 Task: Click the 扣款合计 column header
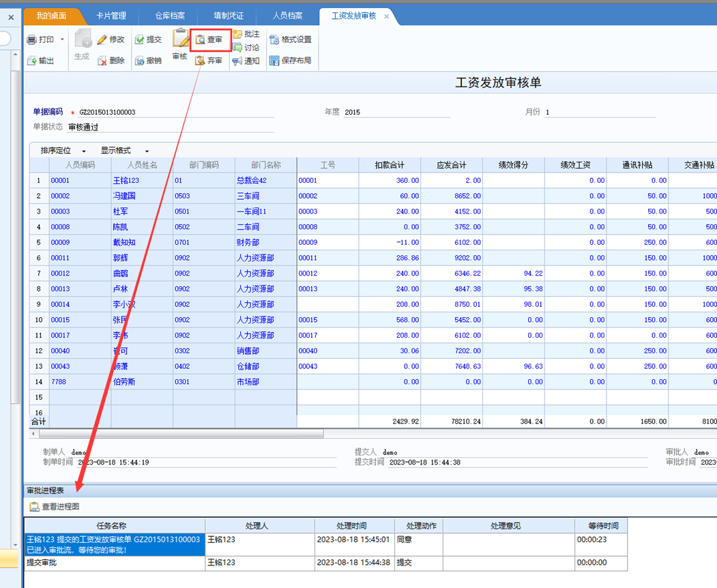390,165
